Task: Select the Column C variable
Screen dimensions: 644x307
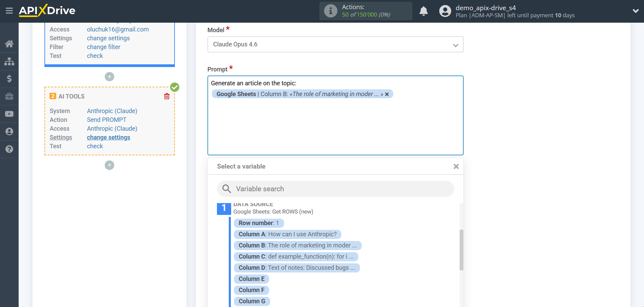Action: [296, 257]
